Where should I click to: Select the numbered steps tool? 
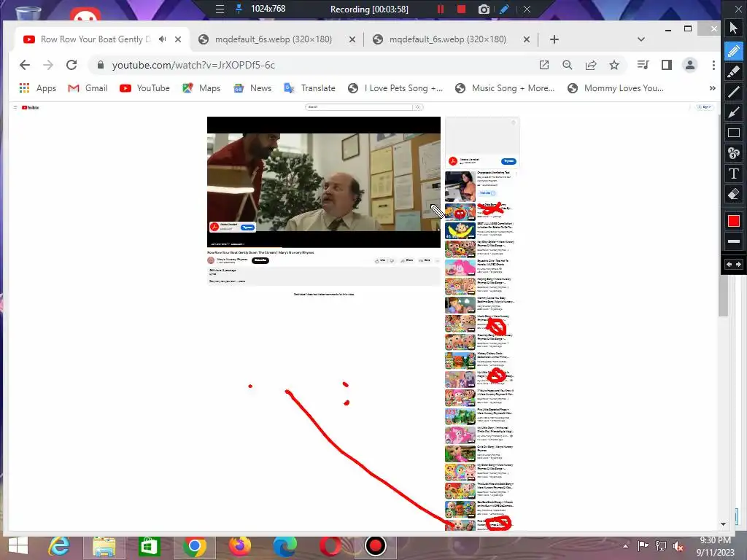click(734, 153)
